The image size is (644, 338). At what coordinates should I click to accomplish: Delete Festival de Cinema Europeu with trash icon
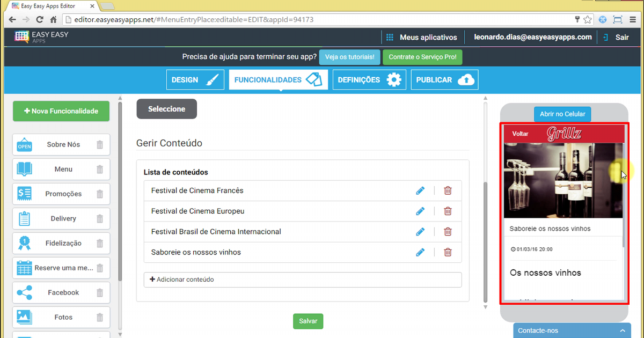[x=448, y=211]
